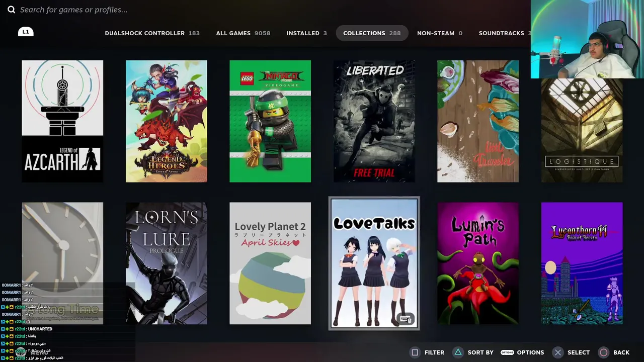
Task: Switch to the All Games tab
Action: (x=243, y=33)
